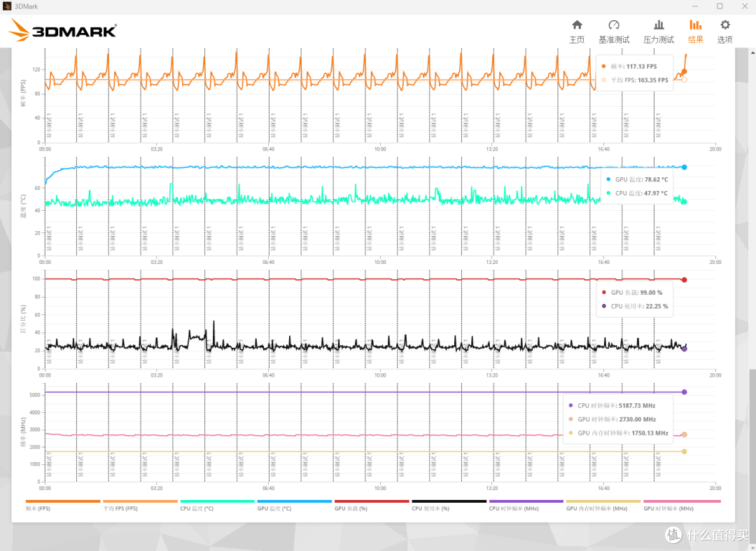756x551 pixels.
Task: Toggle the GPU 负载 (%) legend series
Action: (x=372, y=505)
